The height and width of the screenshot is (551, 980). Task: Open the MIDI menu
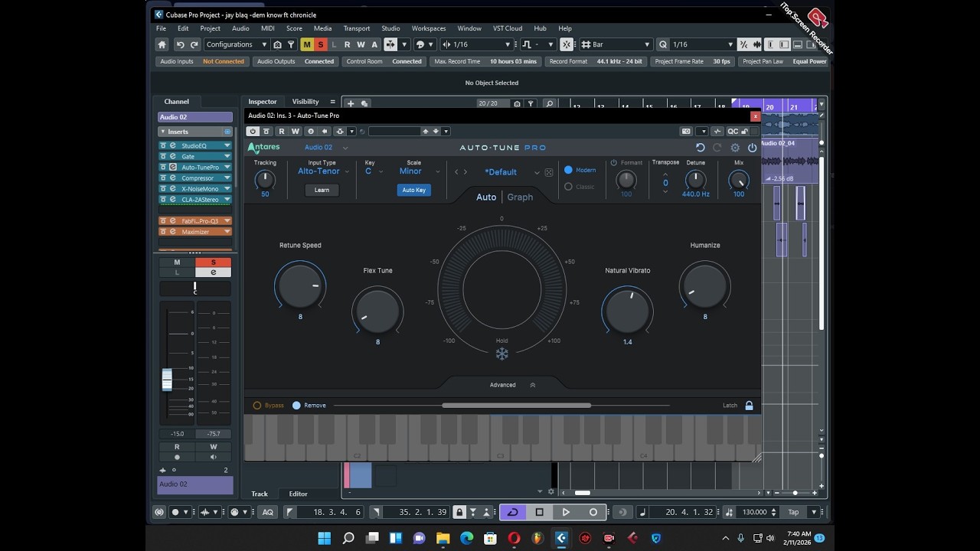(x=268, y=28)
